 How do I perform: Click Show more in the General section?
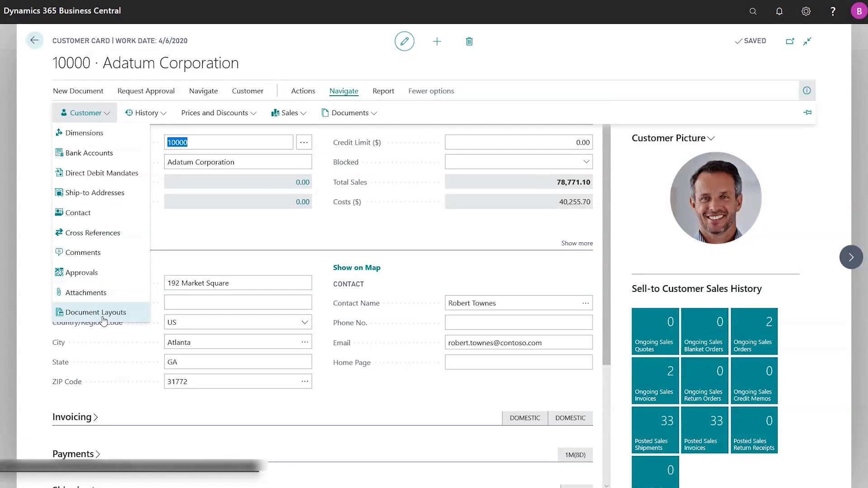pyautogui.click(x=576, y=243)
